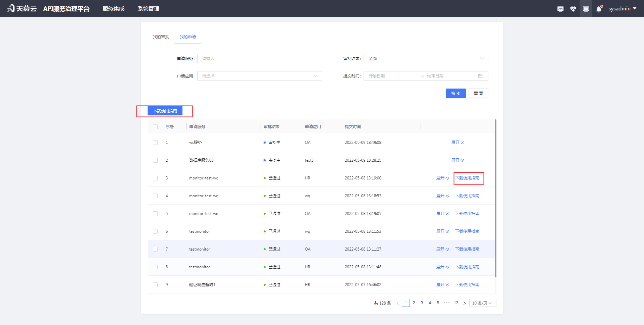
Task: Click the next page arrow in pagination
Action: coord(465,303)
